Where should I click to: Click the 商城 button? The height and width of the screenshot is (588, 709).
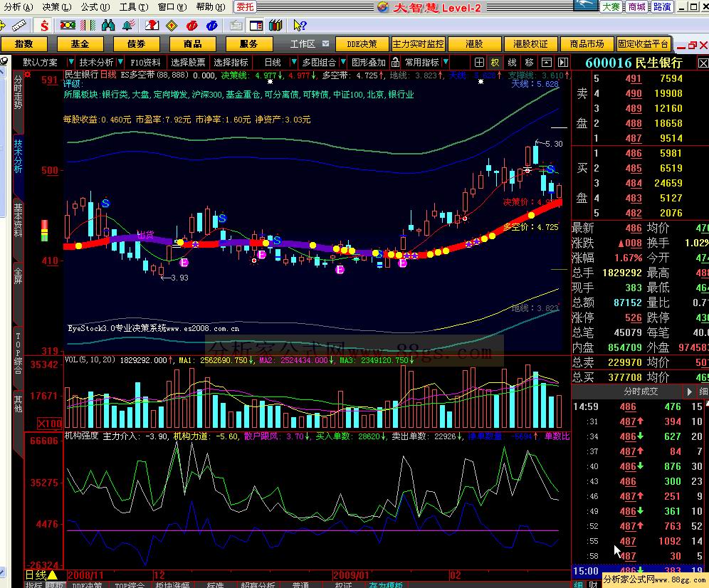(x=636, y=7)
